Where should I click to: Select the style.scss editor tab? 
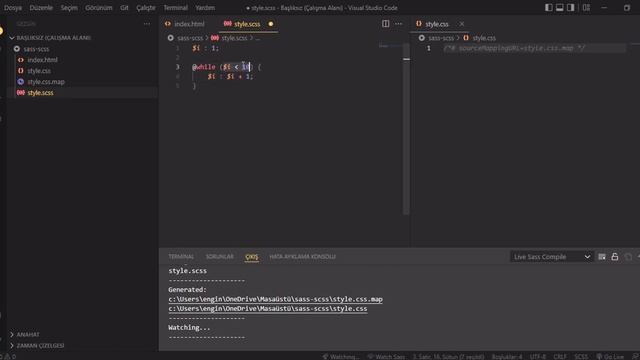tap(248, 24)
